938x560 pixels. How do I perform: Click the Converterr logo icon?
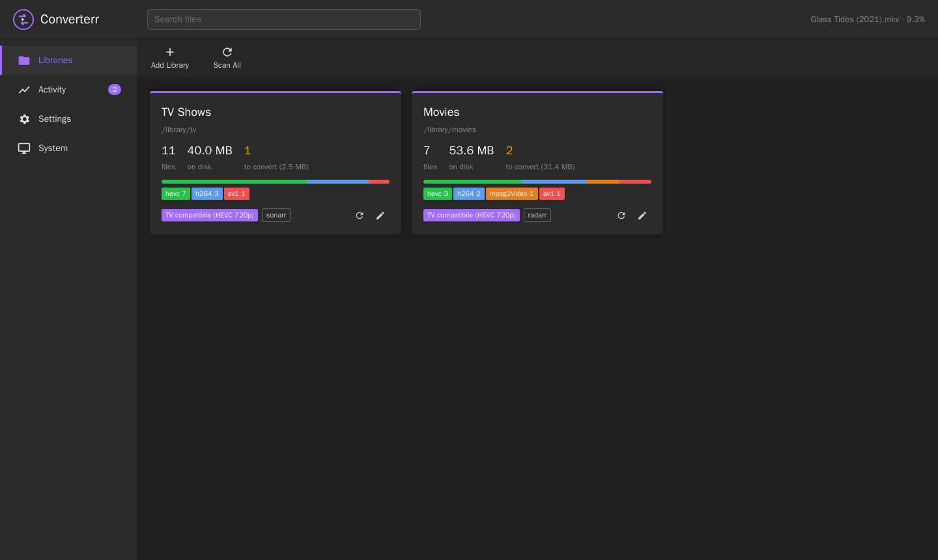[23, 20]
